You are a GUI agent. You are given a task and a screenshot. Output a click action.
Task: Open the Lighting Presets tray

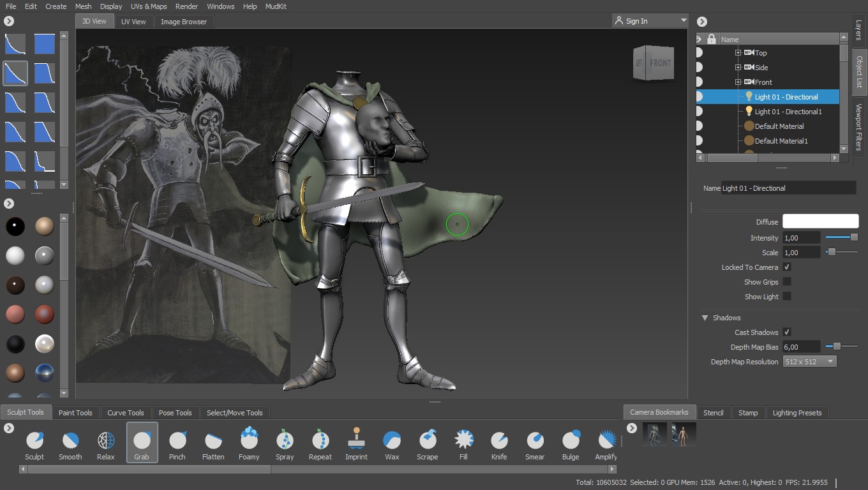[798, 412]
